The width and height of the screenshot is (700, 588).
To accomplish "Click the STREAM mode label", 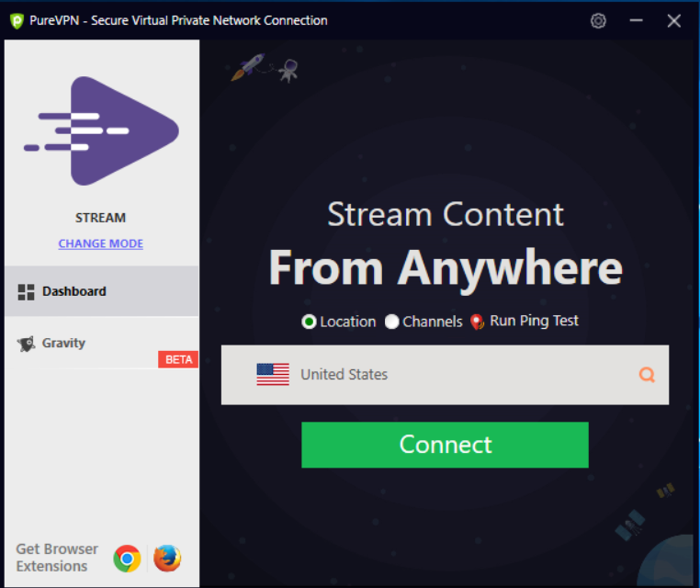I will [100, 218].
